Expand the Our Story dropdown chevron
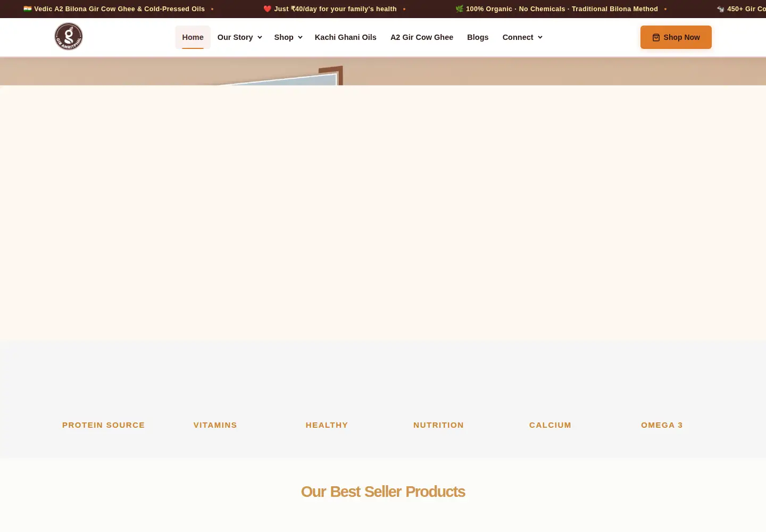This screenshot has width=766, height=532. point(260,37)
